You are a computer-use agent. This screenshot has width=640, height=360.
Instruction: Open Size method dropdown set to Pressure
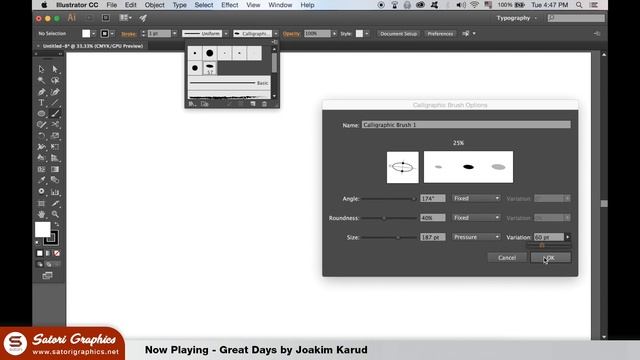point(476,237)
